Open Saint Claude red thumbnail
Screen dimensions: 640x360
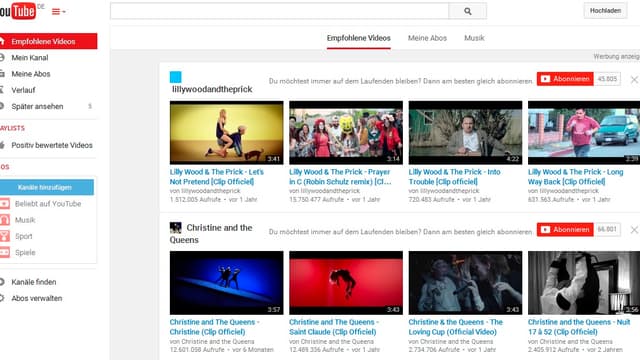click(346, 283)
